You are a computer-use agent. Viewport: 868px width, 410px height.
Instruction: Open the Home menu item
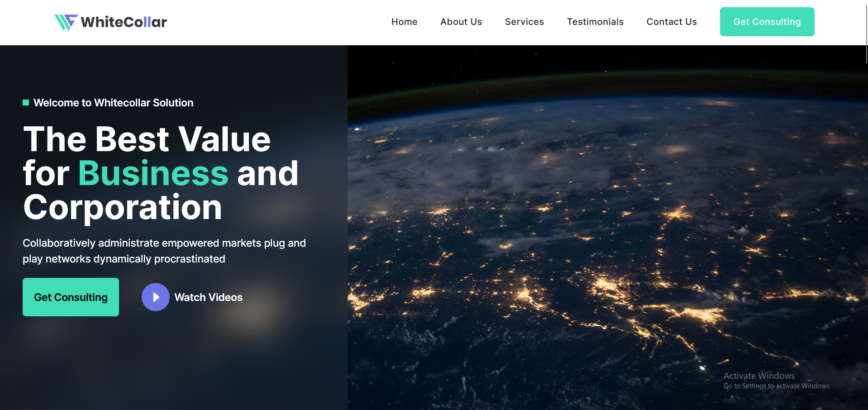404,22
